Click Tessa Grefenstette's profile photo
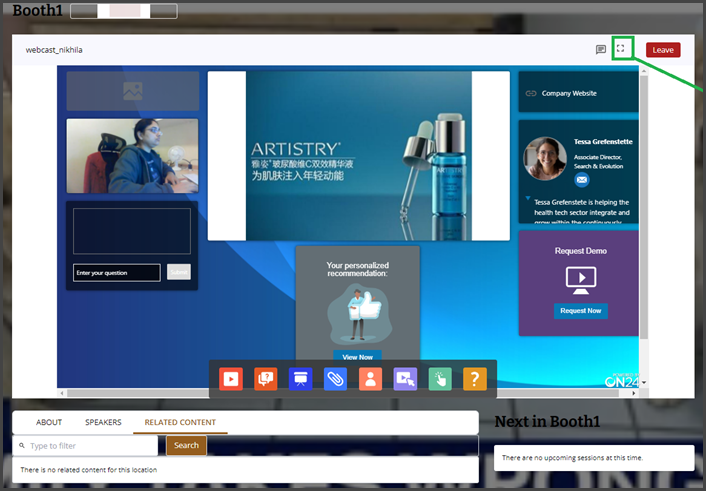 [545, 159]
